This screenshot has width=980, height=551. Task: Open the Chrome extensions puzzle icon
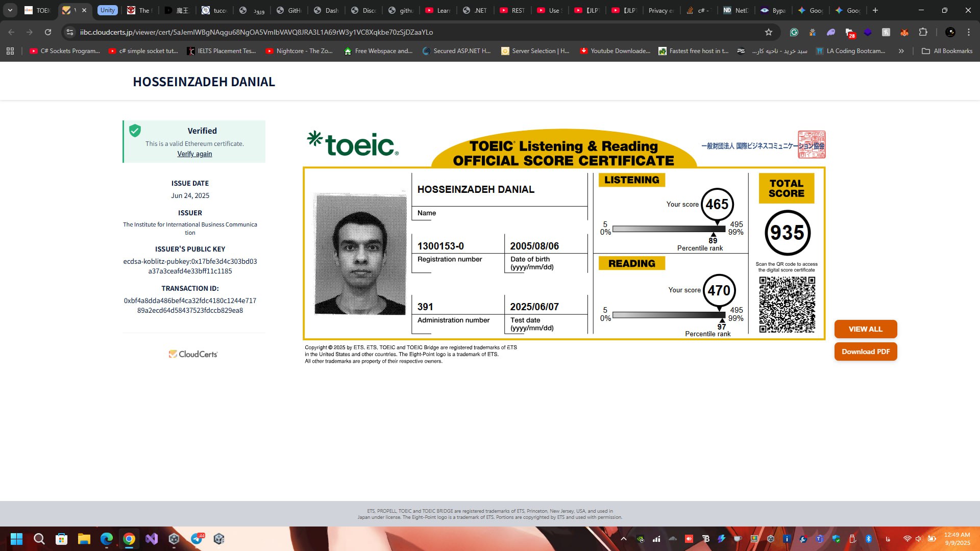pos(923,32)
